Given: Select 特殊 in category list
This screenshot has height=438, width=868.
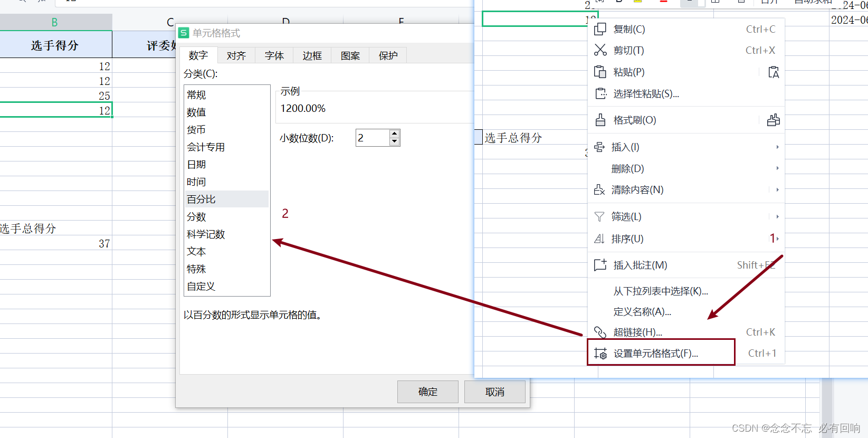Looking at the screenshot, I should [226, 269].
